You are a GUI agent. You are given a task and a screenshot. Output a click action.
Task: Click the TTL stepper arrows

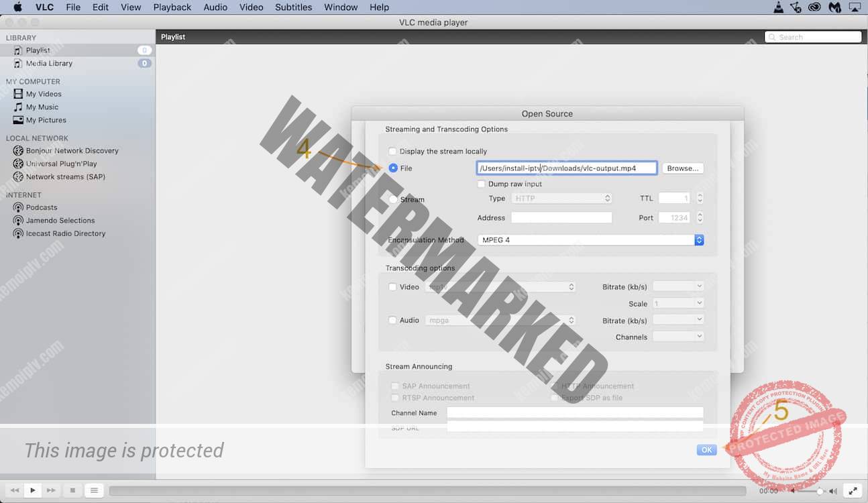[700, 199]
